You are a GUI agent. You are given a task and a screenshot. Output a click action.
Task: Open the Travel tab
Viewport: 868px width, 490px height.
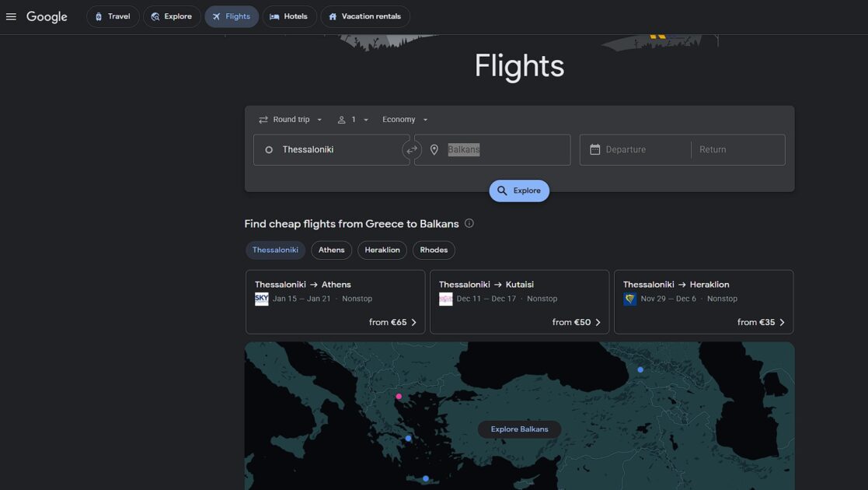click(x=113, y=16)
